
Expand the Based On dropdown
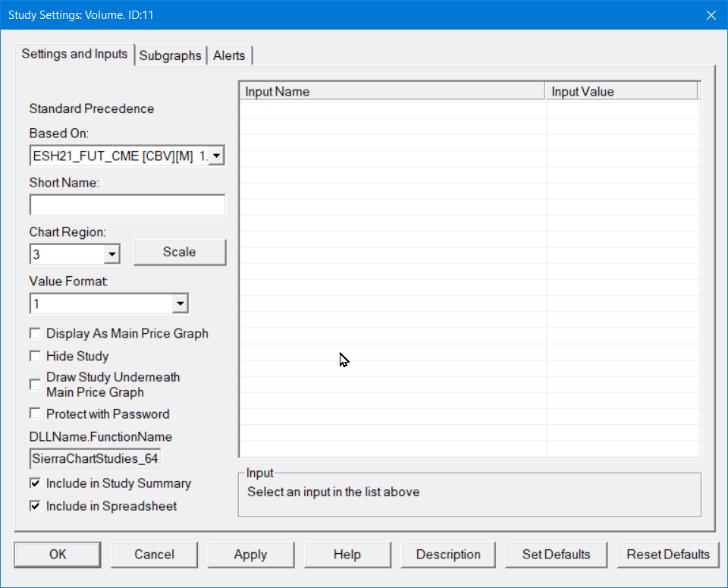(x=216, y=156)
